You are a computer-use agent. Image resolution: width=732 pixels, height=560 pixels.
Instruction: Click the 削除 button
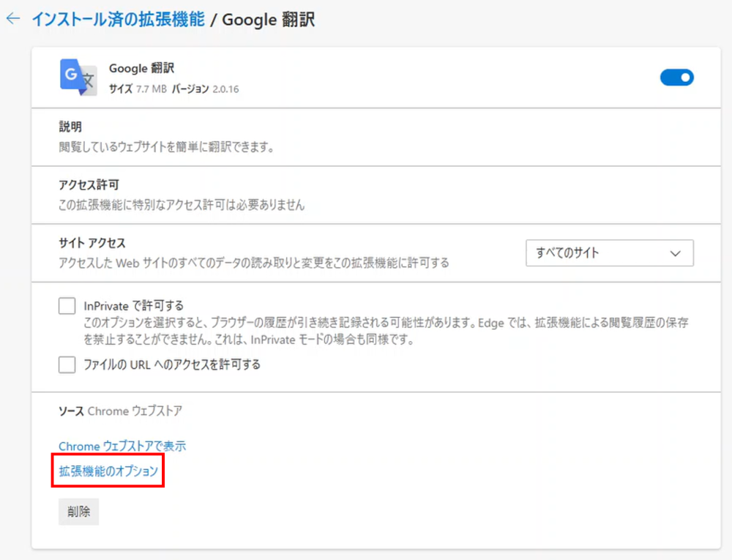[78, 512]
